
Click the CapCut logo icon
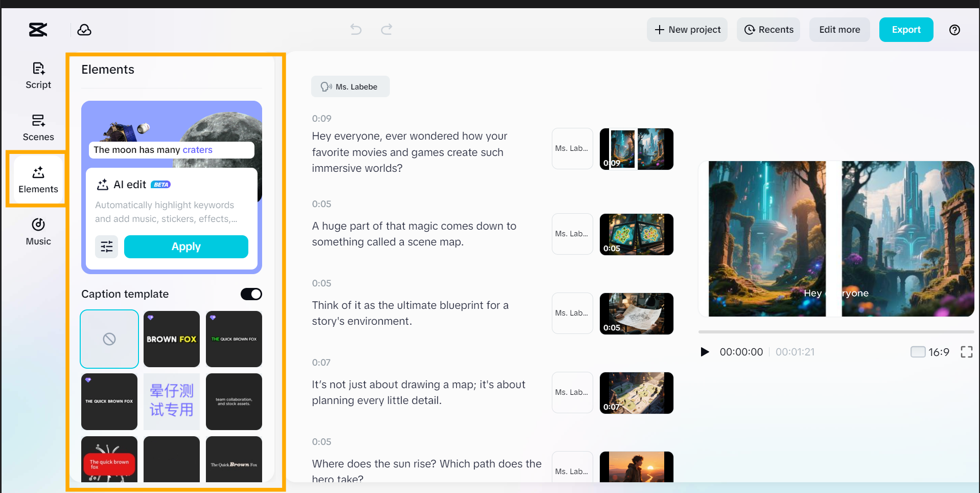(x=38, y=30)
